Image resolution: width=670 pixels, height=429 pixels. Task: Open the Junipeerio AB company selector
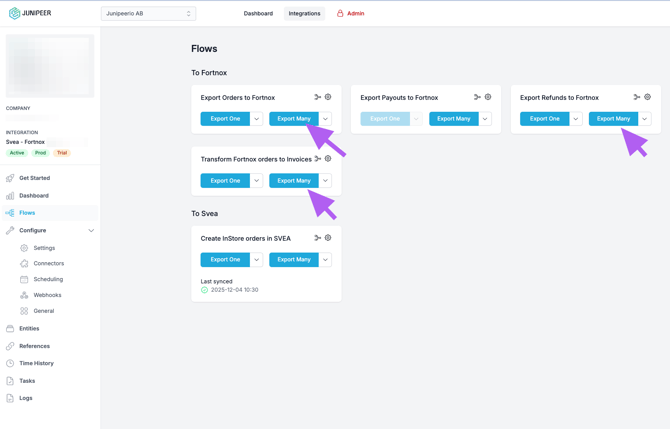click(148, 14)
